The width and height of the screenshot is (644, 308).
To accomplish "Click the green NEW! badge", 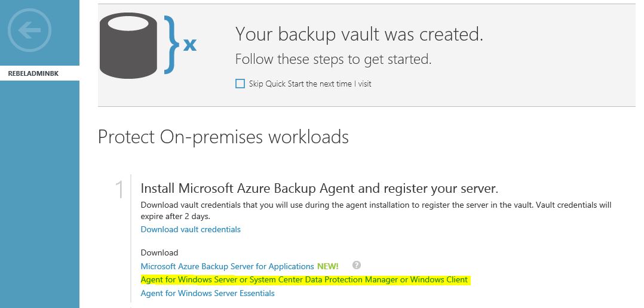I will [x=328, y=267].
